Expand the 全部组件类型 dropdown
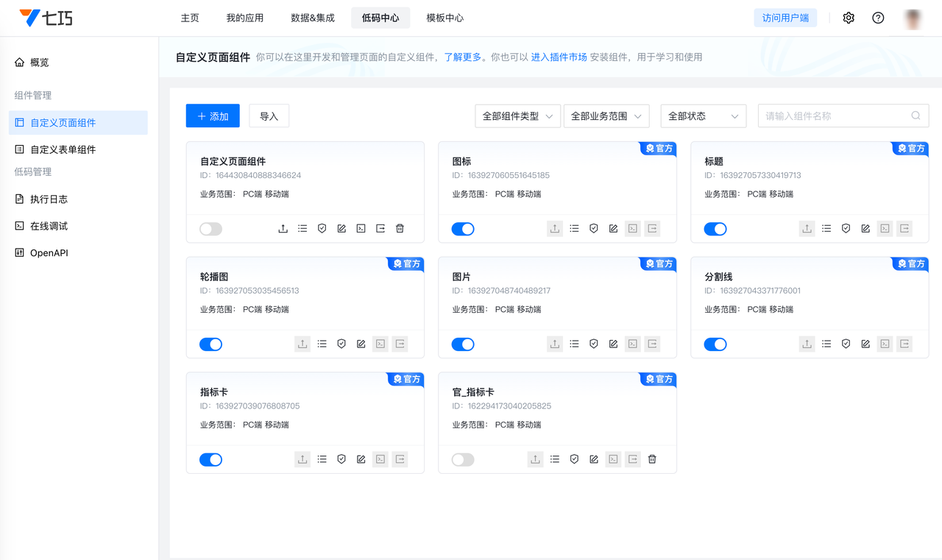This screenshot has height=560, width=942. tap(517, 116)
